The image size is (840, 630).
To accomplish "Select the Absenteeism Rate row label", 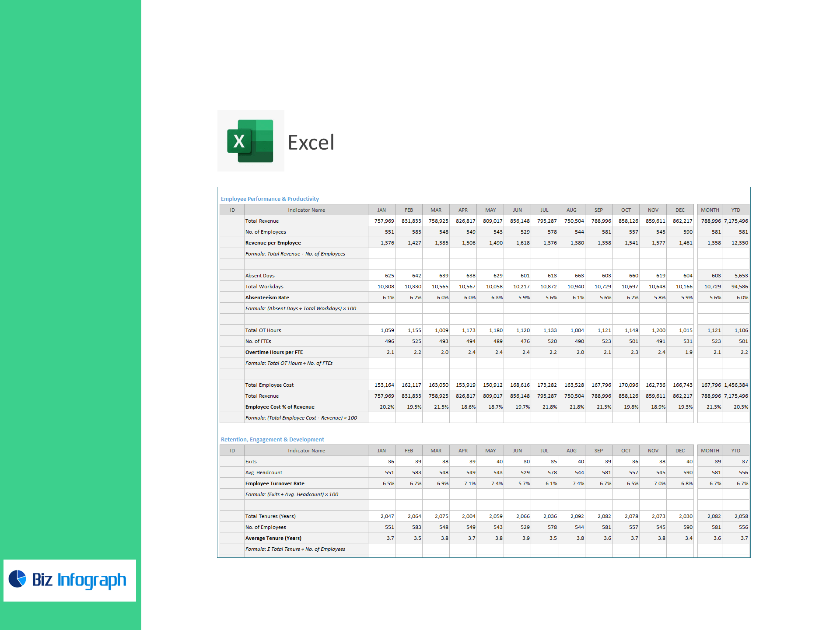I will 267,297.
